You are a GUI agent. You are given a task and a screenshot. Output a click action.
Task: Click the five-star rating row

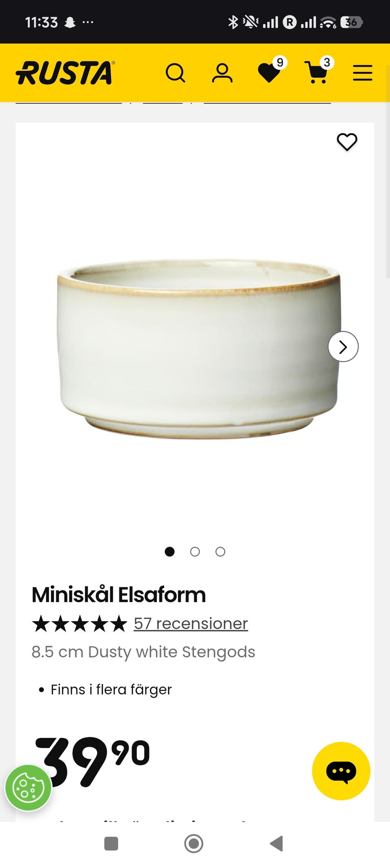pyautogui.click(x=80, y=624)
